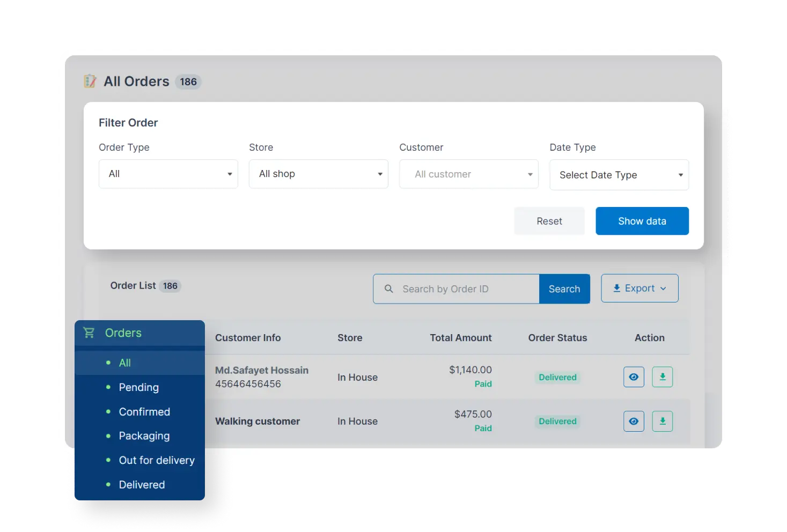Click the Delivered status badge on the first order

(557, 377)
